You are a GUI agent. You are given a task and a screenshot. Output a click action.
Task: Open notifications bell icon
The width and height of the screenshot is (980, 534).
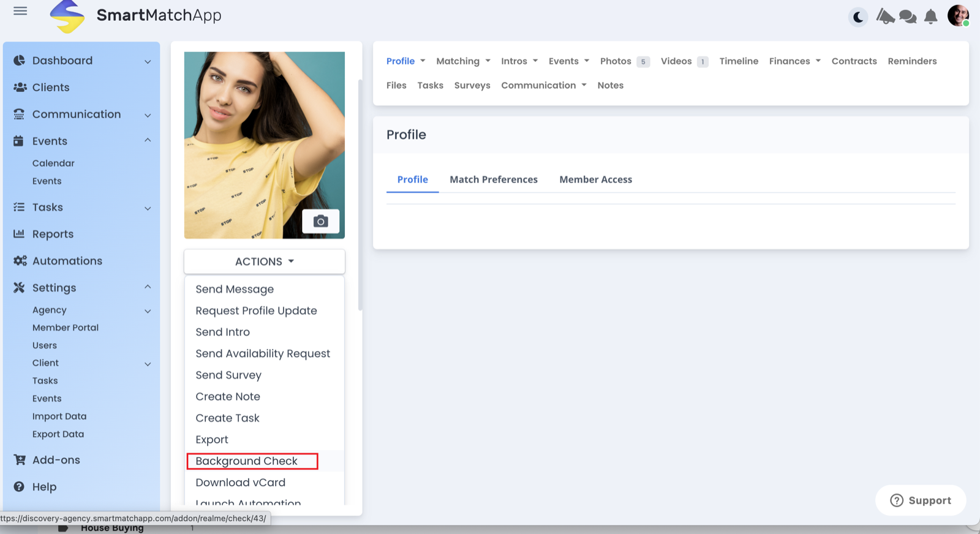click(x=930, y=17)
